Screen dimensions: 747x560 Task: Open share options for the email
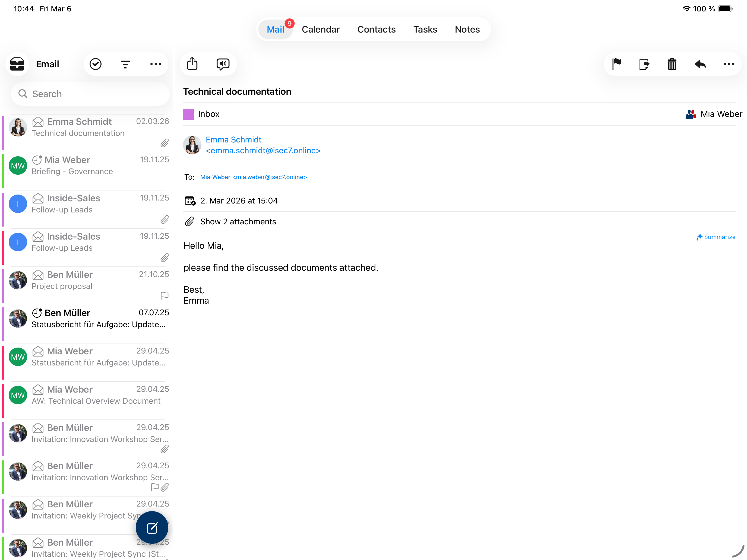(x=192, y=64)
